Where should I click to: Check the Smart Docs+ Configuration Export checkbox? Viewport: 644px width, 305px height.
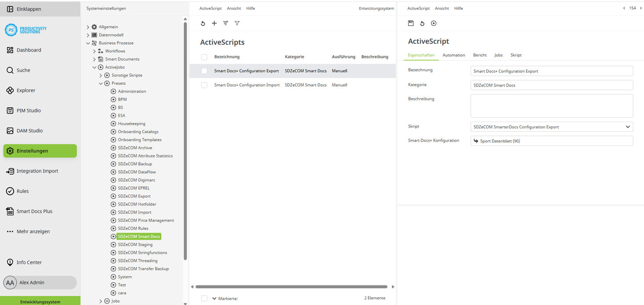click(204, 71)
